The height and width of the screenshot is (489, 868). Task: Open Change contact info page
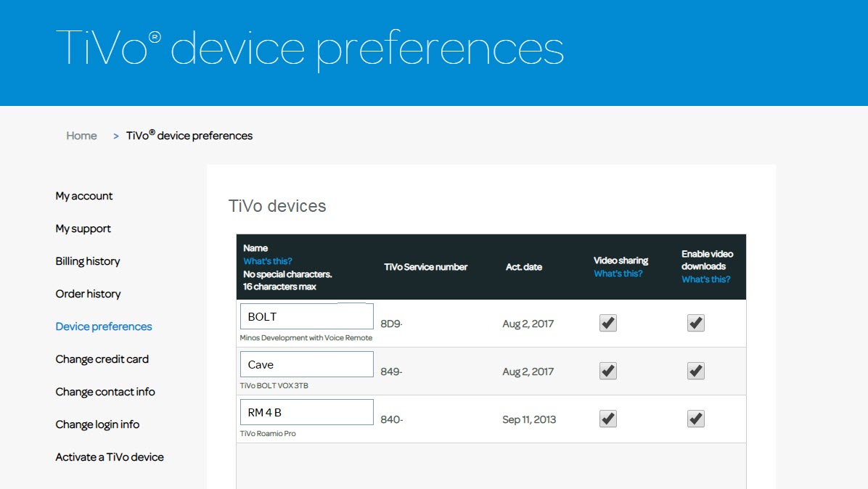point(105,392)
